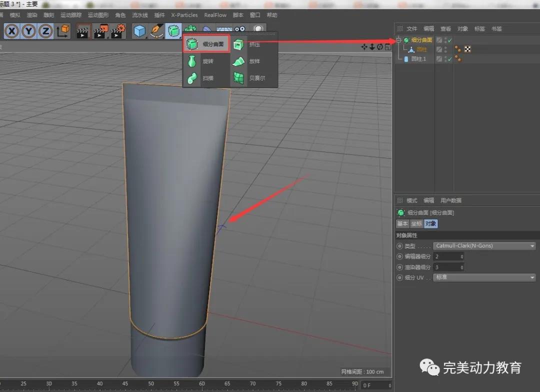Toggle green checkmark for 细分曲面 object
Image resolution: width=540 pixels, height=392 pixels.
coord(450,40)
